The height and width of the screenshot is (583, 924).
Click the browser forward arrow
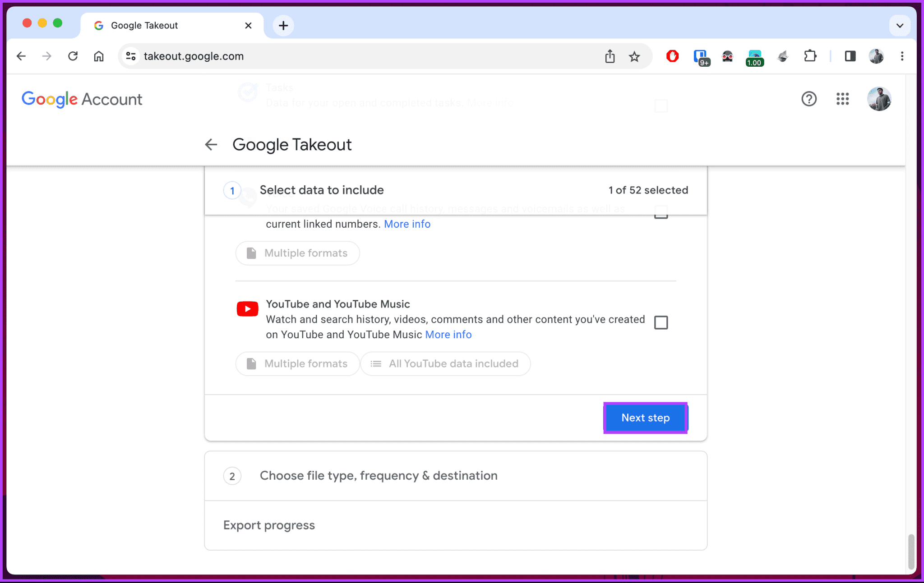[47, 56]
